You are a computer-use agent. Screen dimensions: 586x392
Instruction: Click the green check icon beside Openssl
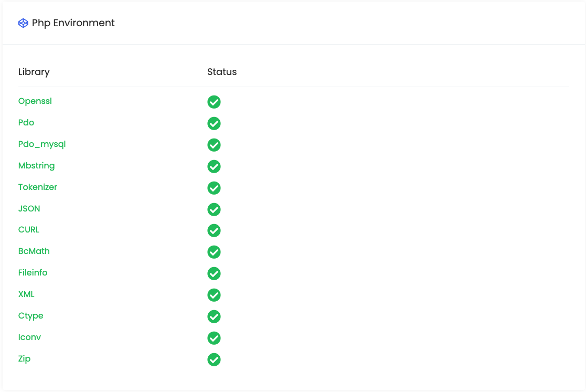214,102
